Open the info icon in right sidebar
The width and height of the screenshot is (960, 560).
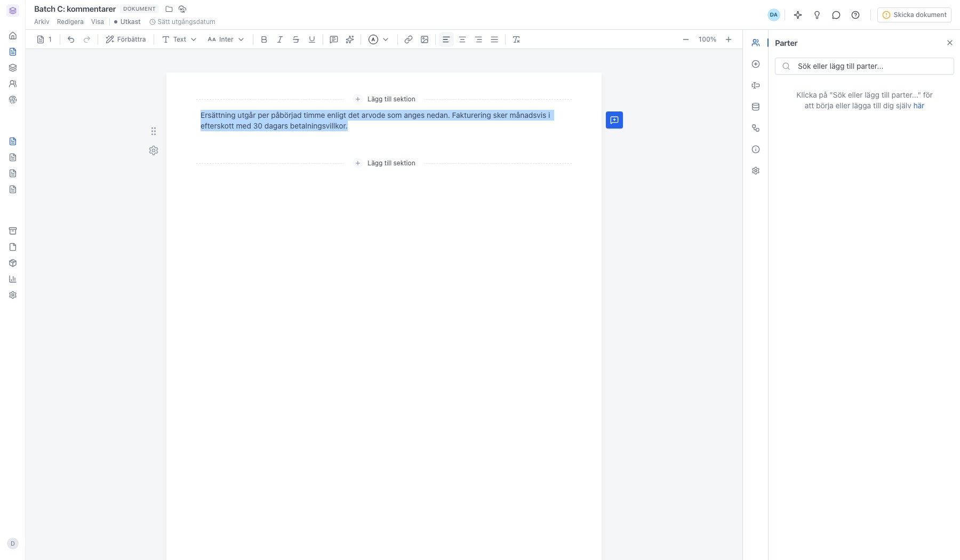(756, 149)
